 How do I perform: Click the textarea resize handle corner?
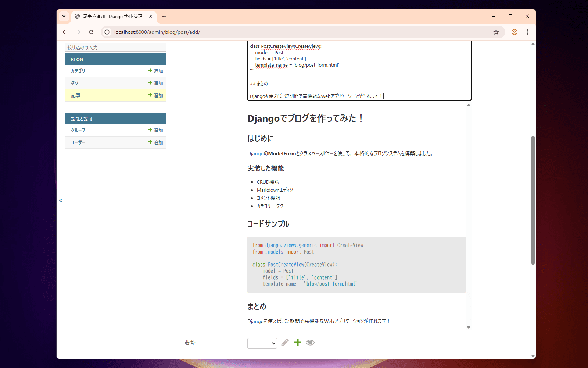(469, 99)
